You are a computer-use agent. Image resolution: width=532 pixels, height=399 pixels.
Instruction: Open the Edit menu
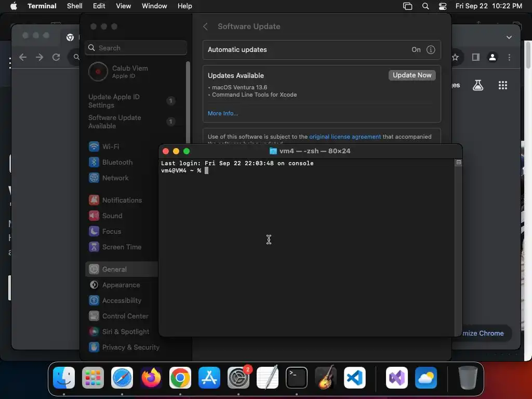(x=99, y=6)
